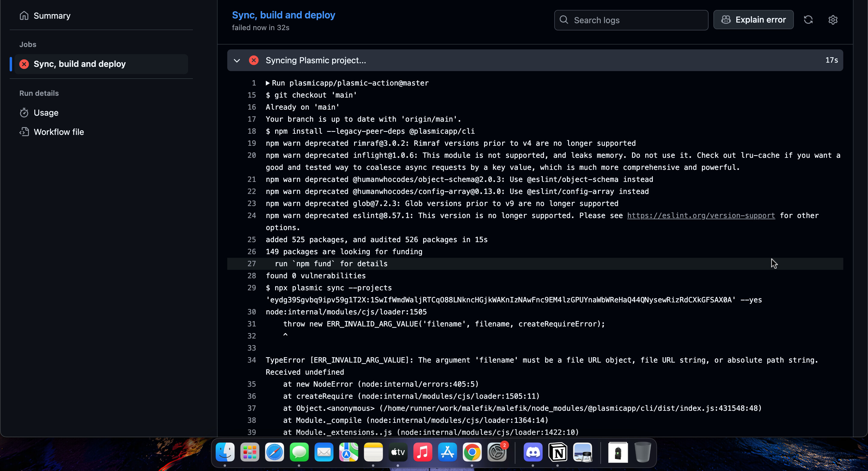The height and width of the screenshot is (471, 868).
Task: Select Sync, build and deploy job
Action: pos(80,64)
